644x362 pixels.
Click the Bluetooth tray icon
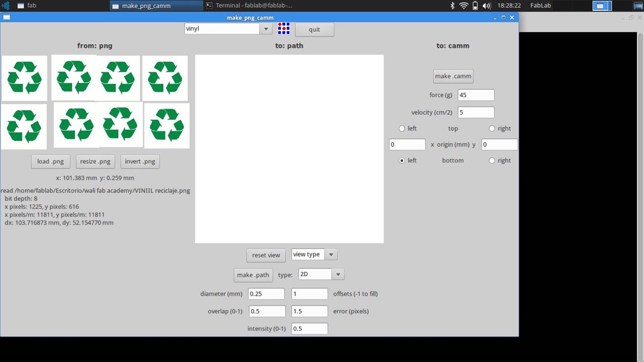coord(452,6)
